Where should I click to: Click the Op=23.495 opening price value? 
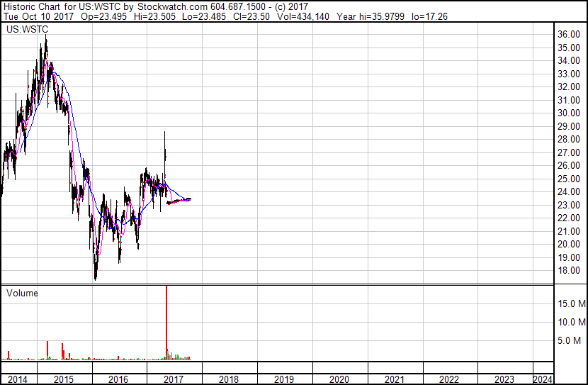[x=104, y=16]
